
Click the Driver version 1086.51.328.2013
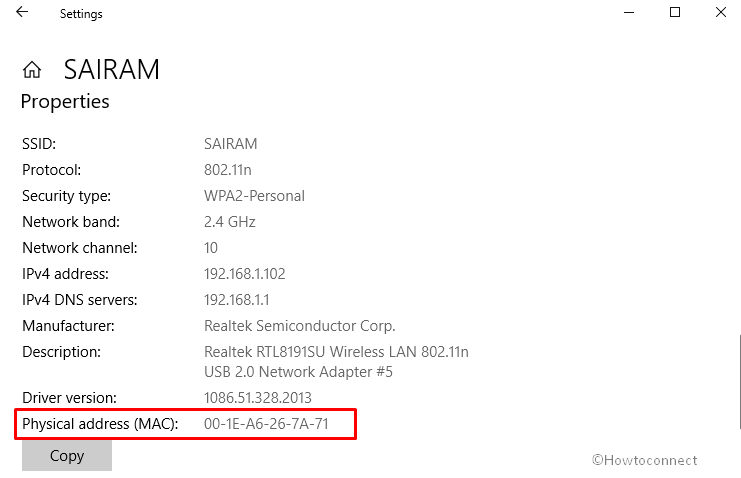258,398
